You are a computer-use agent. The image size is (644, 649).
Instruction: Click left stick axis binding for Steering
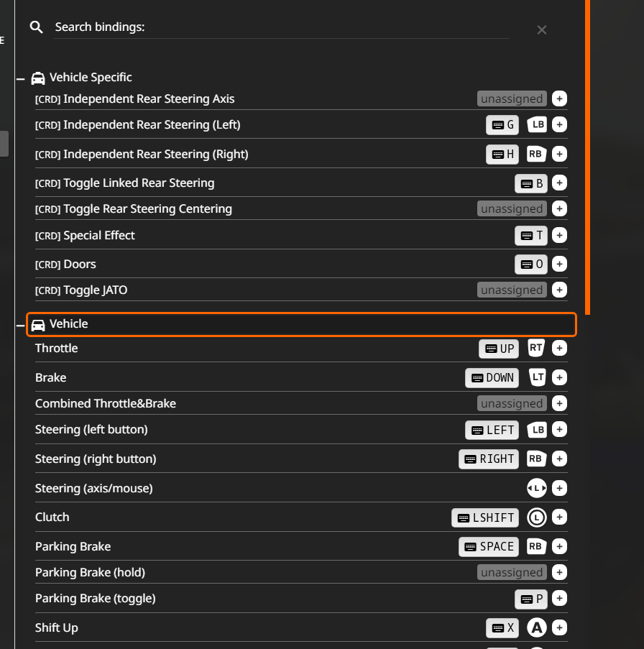(x=537, y=488)
